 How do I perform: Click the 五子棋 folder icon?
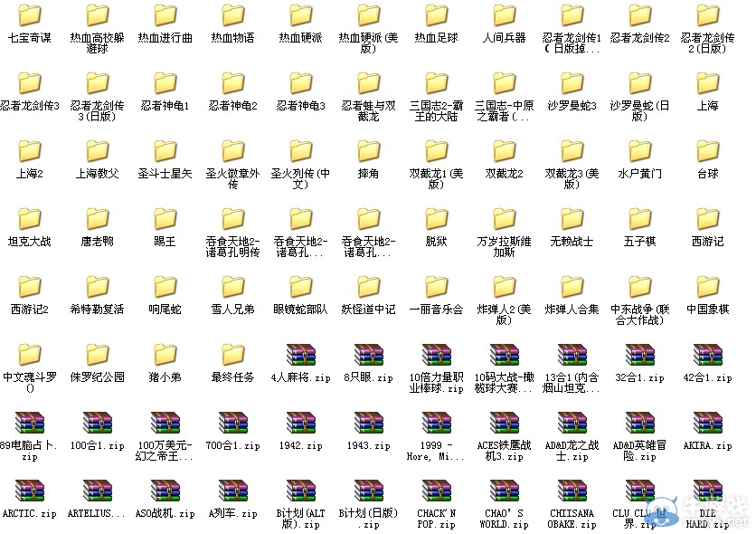[x=640, y=220]
